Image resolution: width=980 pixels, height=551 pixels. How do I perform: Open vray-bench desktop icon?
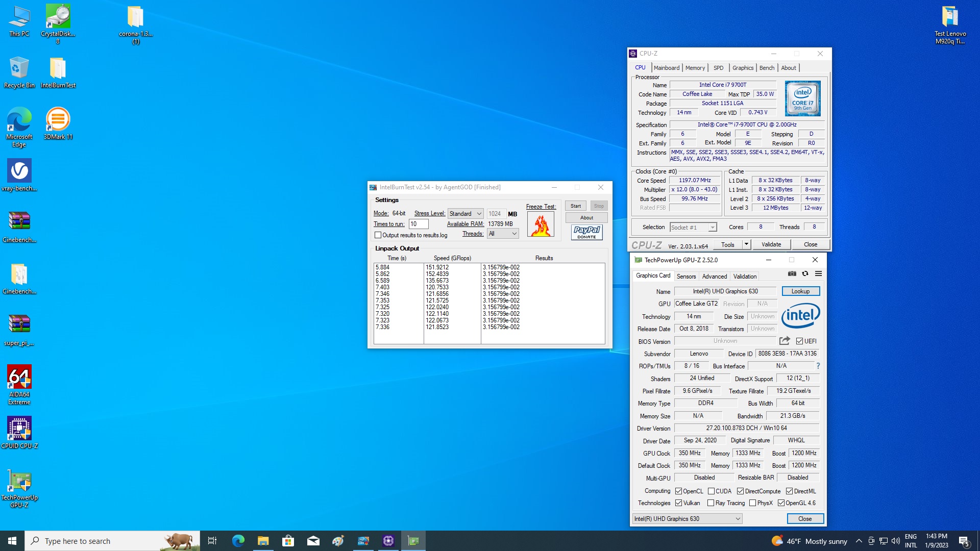(x=19, y=175)
